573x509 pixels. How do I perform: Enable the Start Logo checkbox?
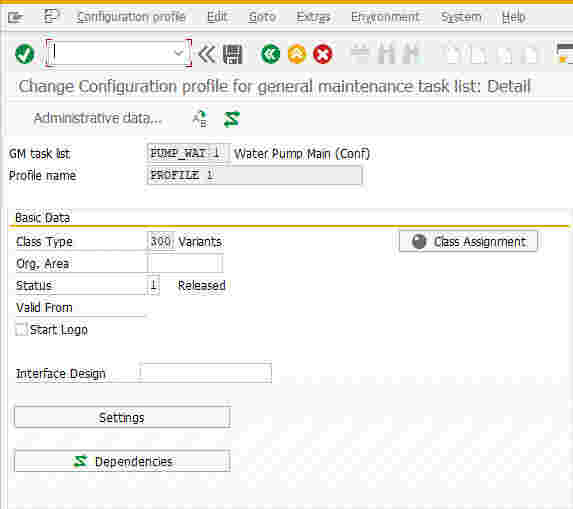21,329
